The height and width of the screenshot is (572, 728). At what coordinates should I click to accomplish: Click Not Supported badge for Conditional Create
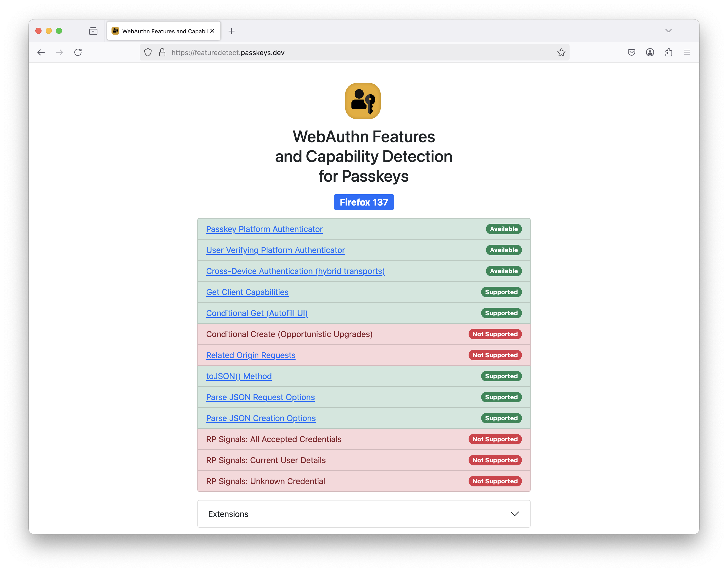point(495,334)
